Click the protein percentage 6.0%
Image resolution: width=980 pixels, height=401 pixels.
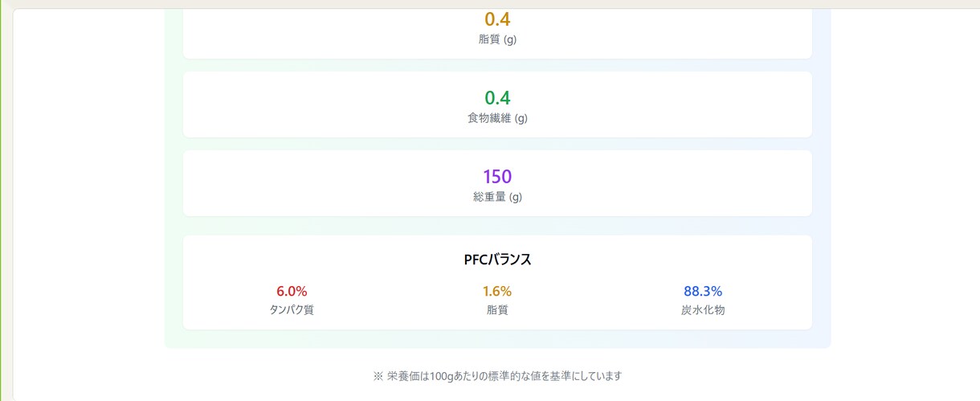pyautogui.click(x=292, y=291)
